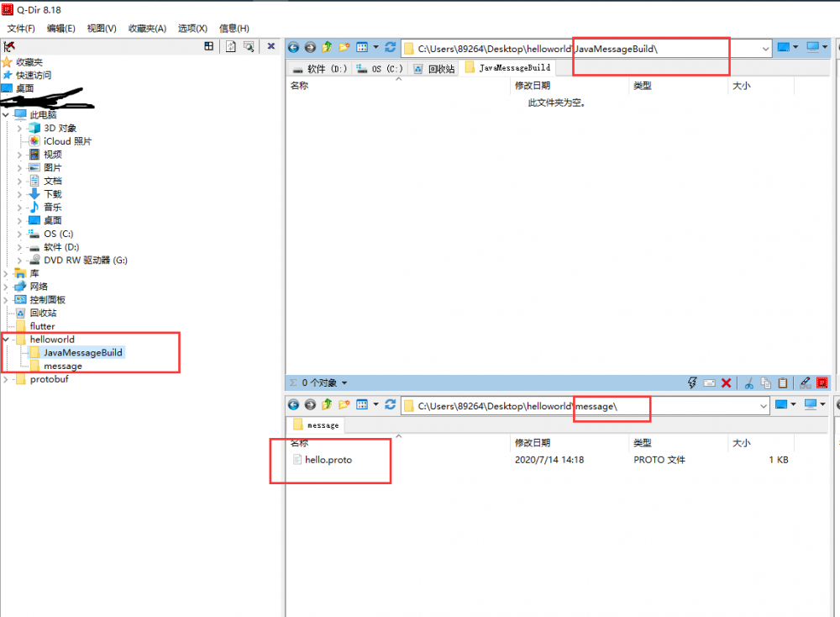Select message folder in tree

63,366
